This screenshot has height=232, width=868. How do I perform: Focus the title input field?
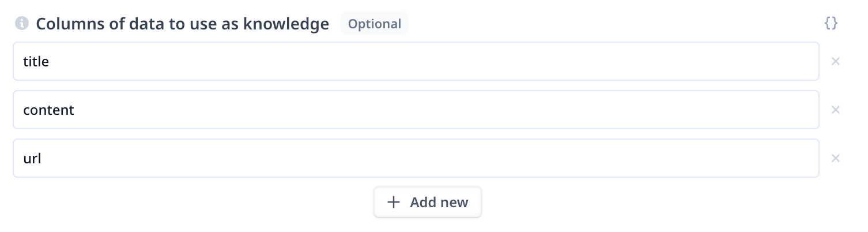point(416,61)
